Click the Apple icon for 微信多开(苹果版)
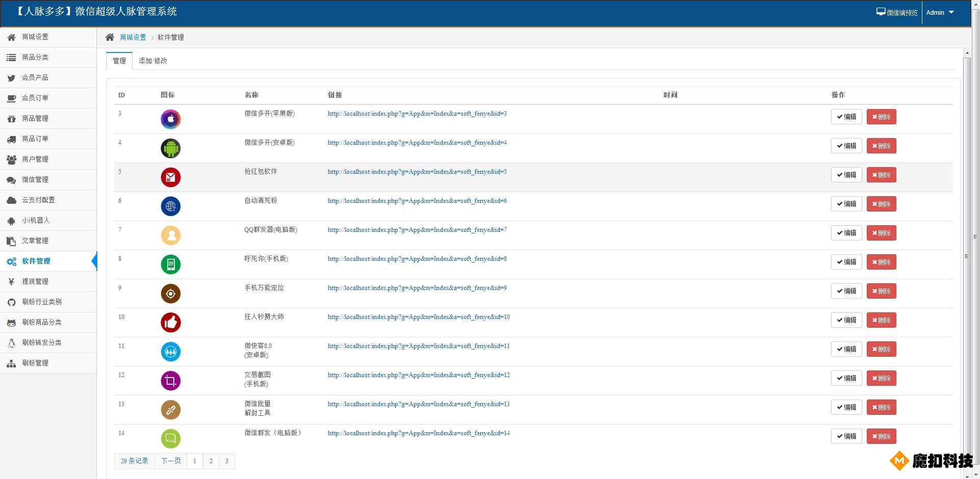The width and height of the screenshot is (980, 479). (x=171, y=119)
